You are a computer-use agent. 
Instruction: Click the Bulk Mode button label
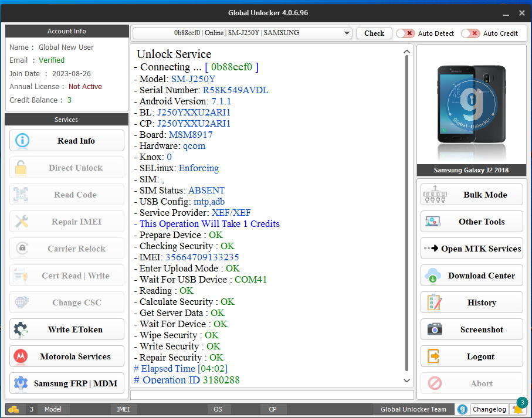(x=485, y=195)
